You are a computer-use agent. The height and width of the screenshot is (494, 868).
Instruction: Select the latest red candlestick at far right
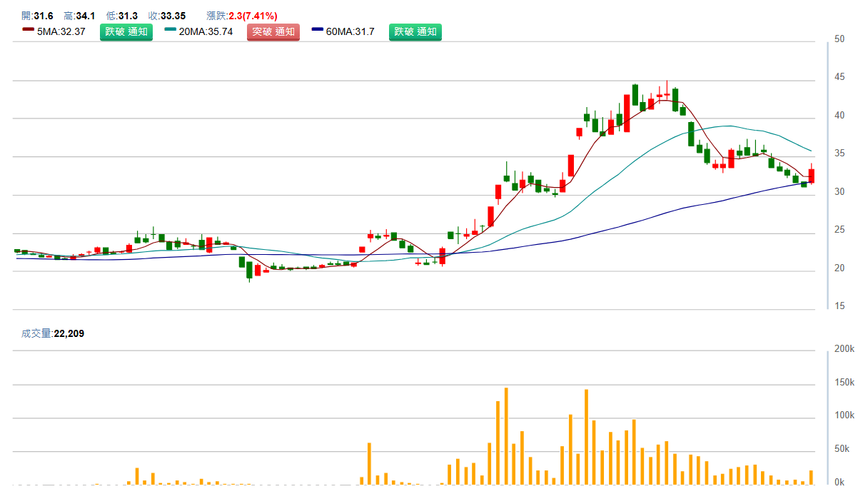pos(812,175)
